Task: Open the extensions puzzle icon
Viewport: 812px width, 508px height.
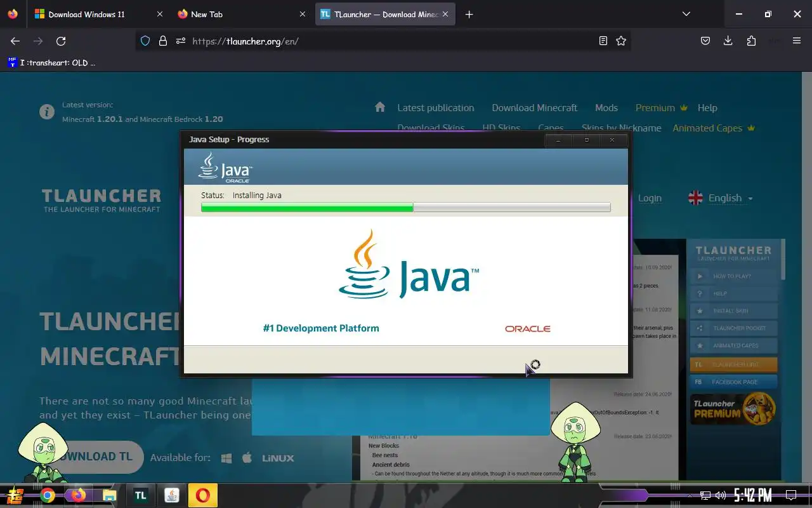Action: point(751,41)
